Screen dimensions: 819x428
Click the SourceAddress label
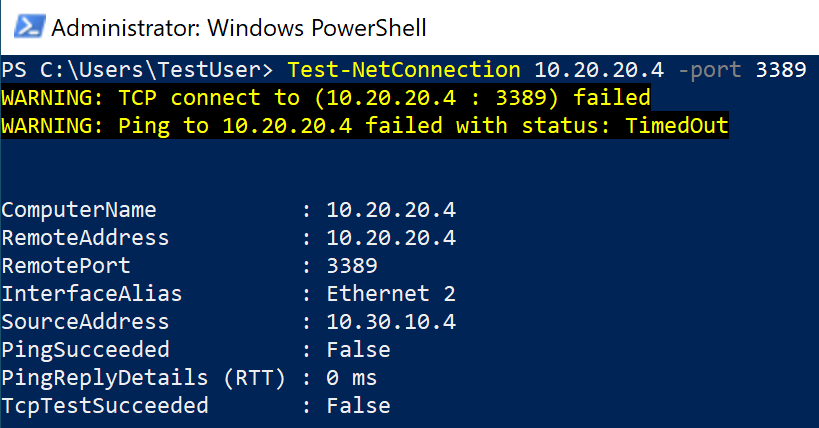[86, 322]
